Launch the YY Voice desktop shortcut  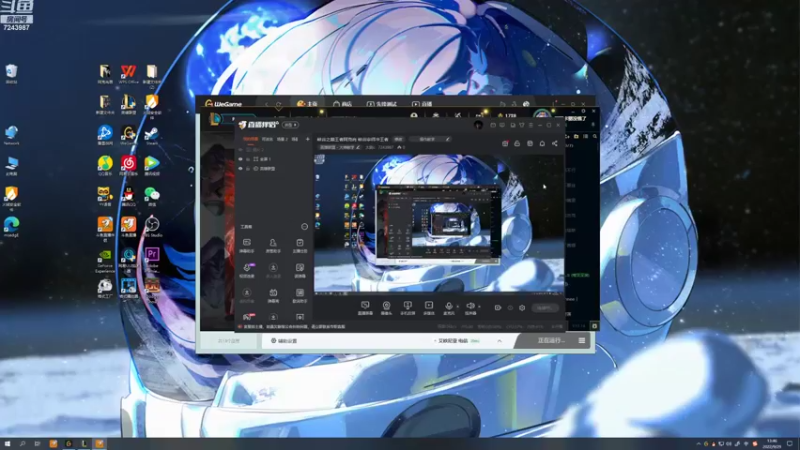pyautogui.click(x=105, y=196)
